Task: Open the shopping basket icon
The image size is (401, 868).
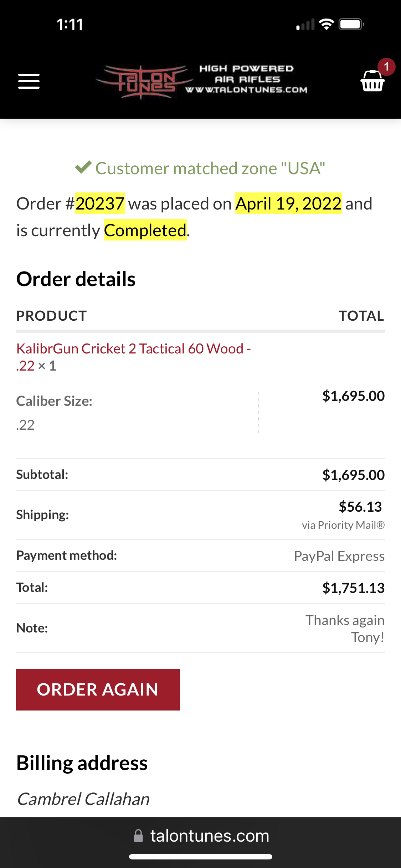Action: click(372, 81)
